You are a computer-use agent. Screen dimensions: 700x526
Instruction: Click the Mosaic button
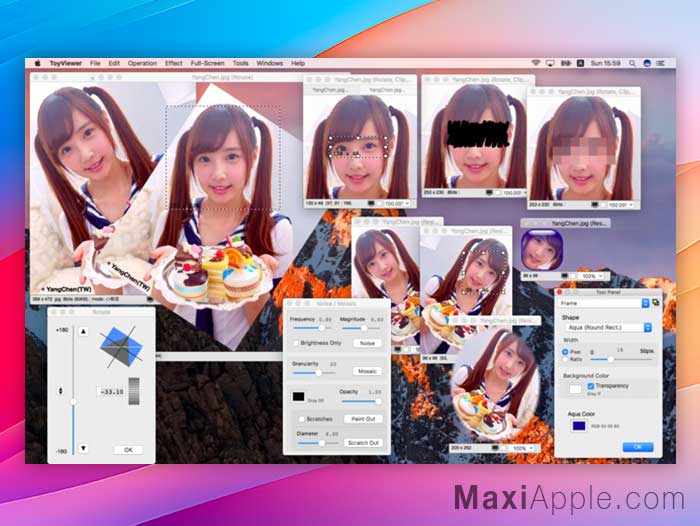pos(367,371)
